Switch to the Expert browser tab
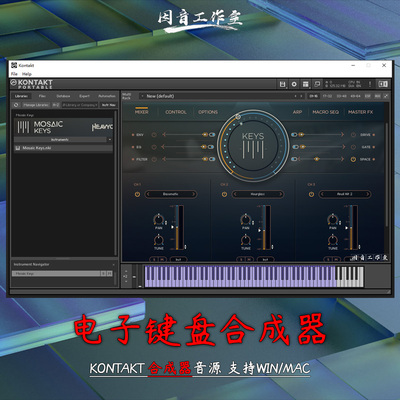The width and height of the screenshot is (400, 400). pos(84,96)
